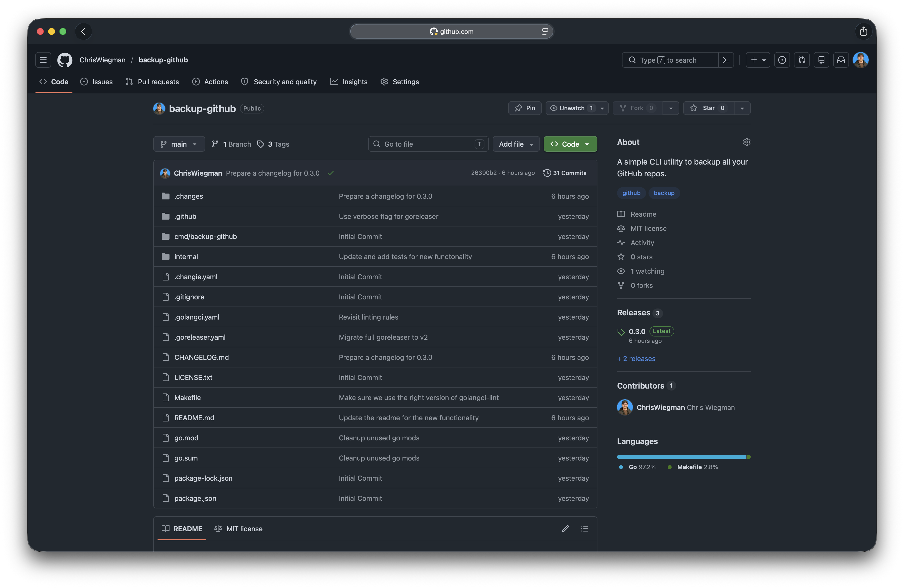Screen dimensions: 904x588
Task: Open the green Code dropdown
Action: (570, 144)
